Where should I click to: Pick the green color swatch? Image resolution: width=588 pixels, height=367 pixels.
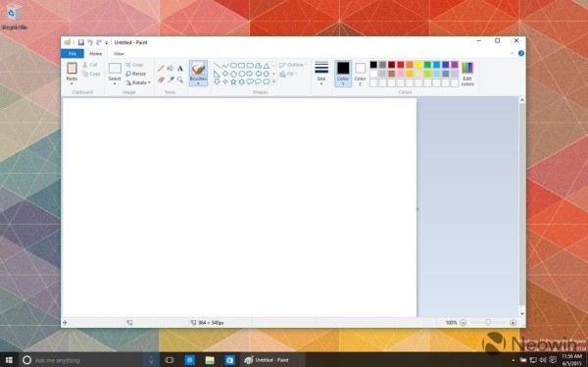point(427,65)
